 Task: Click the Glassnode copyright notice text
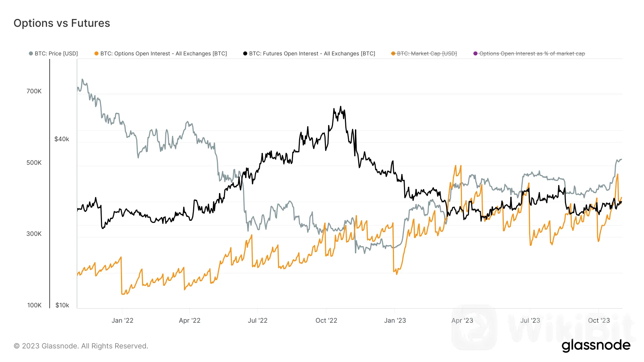click(x=81, y=346)
